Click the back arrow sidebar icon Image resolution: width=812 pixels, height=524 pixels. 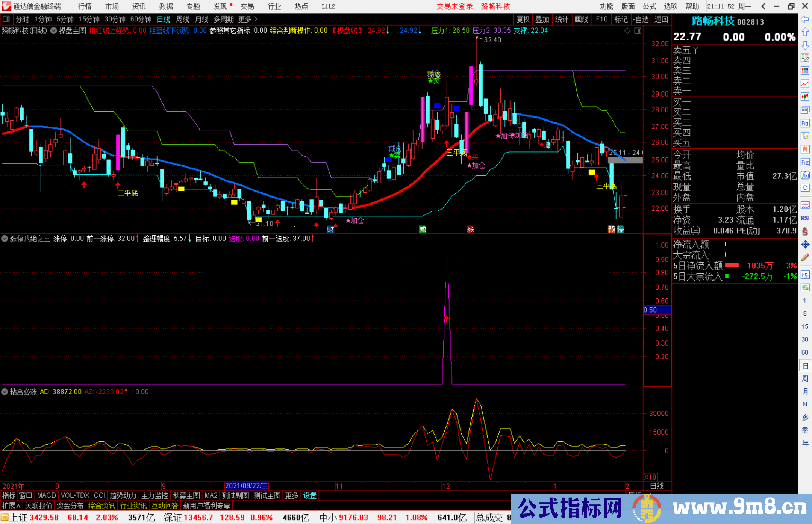804,19
